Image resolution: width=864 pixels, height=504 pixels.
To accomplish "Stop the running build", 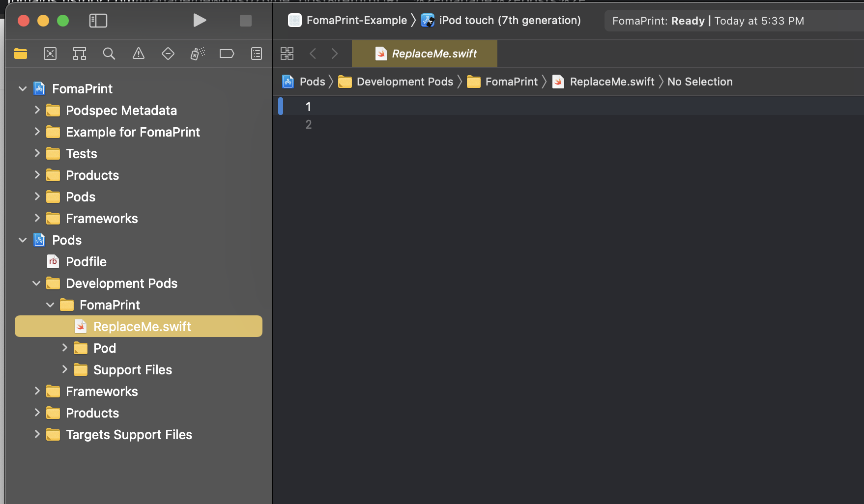I will click(x=246, y=21).
